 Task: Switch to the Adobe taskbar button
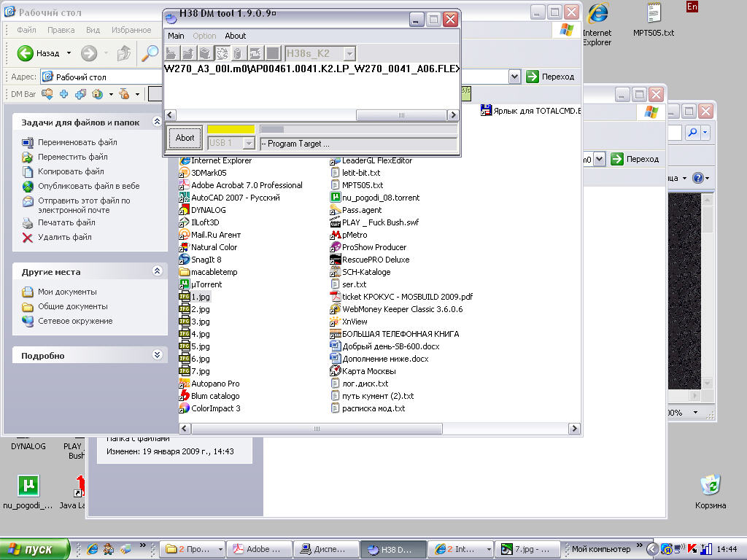[258, 549]
